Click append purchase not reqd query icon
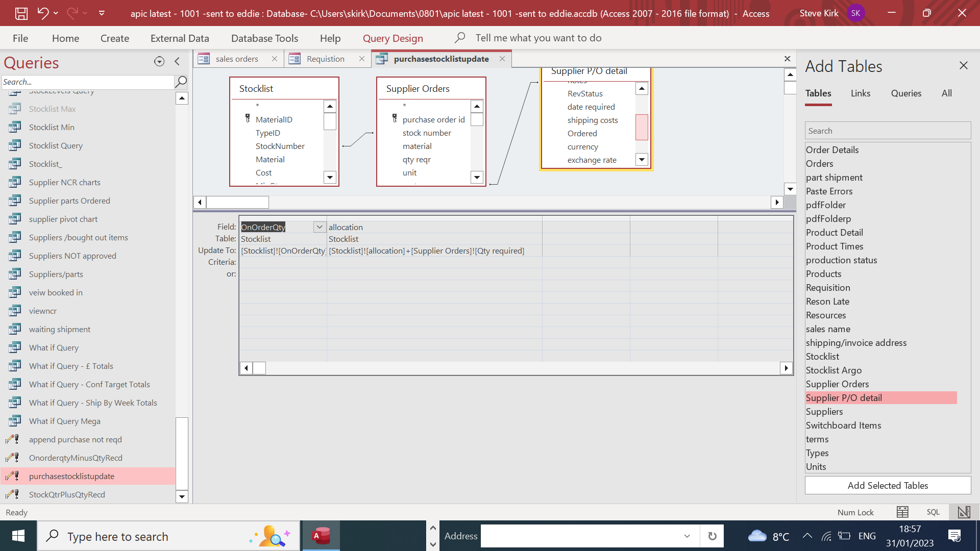 12,439
